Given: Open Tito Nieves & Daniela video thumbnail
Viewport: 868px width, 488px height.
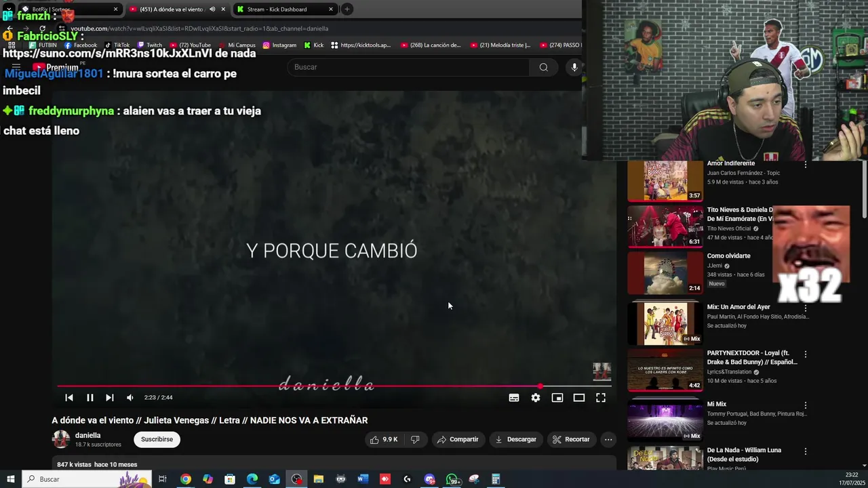Looking at the screenshot, I should pyautogui.click(x=665, y=227).
